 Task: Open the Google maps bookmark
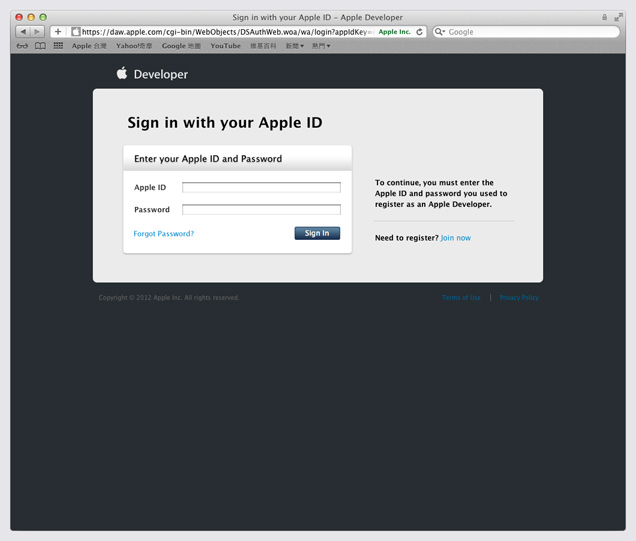[x=181, y=46]
